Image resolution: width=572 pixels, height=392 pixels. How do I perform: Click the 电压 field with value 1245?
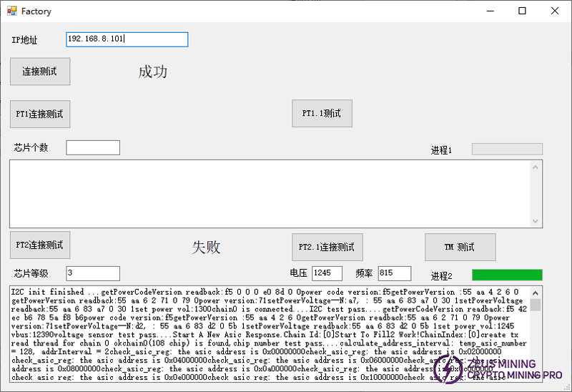coord(327,273)
